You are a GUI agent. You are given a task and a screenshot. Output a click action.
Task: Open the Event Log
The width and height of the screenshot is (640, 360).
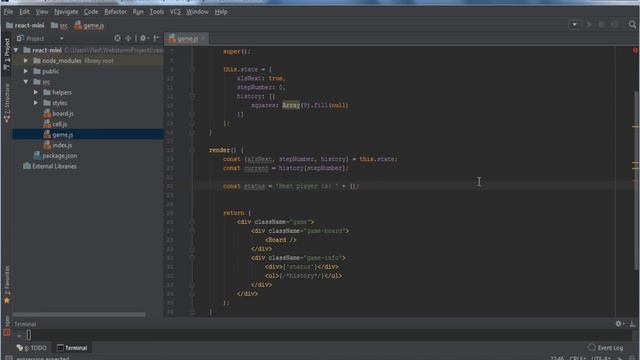[x=606, y=348]
